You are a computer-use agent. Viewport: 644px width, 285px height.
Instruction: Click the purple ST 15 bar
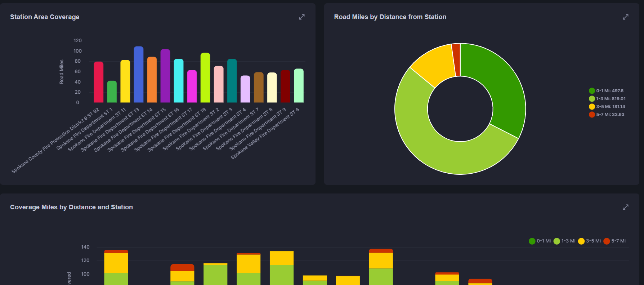point(165,77)
